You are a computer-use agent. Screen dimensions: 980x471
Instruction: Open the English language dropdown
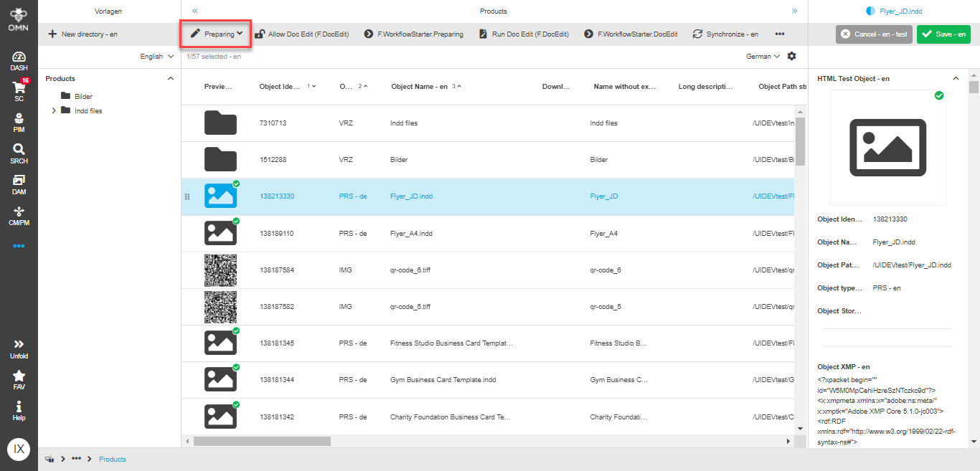click(x=156, y=57)
